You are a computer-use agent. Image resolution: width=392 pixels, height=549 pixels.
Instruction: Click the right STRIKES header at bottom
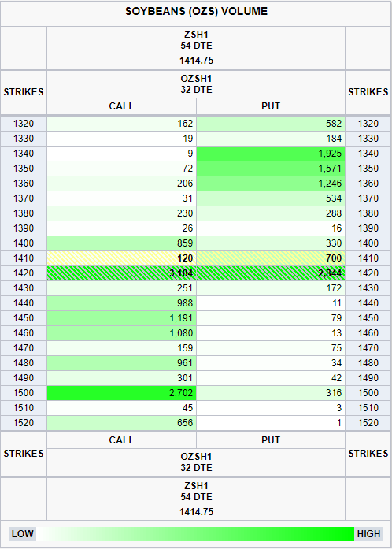tap(368, 454)
